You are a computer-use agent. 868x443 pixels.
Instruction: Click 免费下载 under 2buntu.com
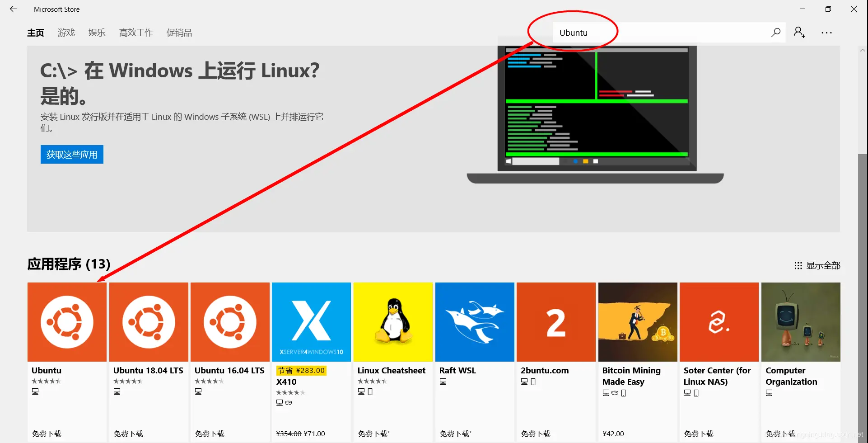tap(536, 434)
